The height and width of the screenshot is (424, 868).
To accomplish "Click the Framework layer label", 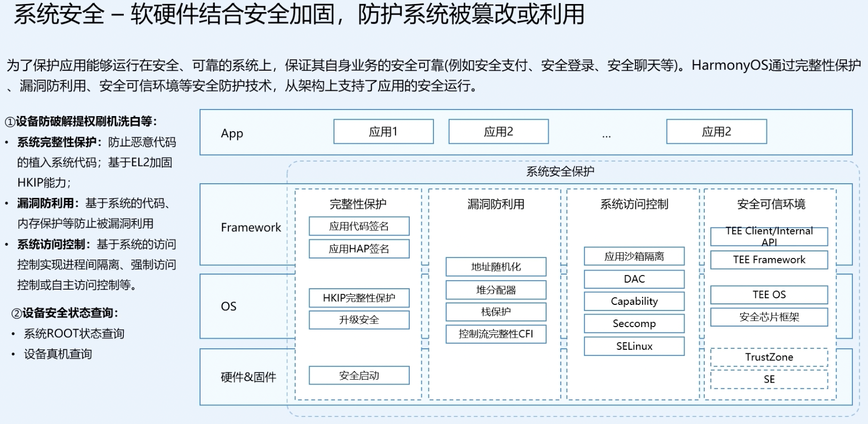I will 251,228.
